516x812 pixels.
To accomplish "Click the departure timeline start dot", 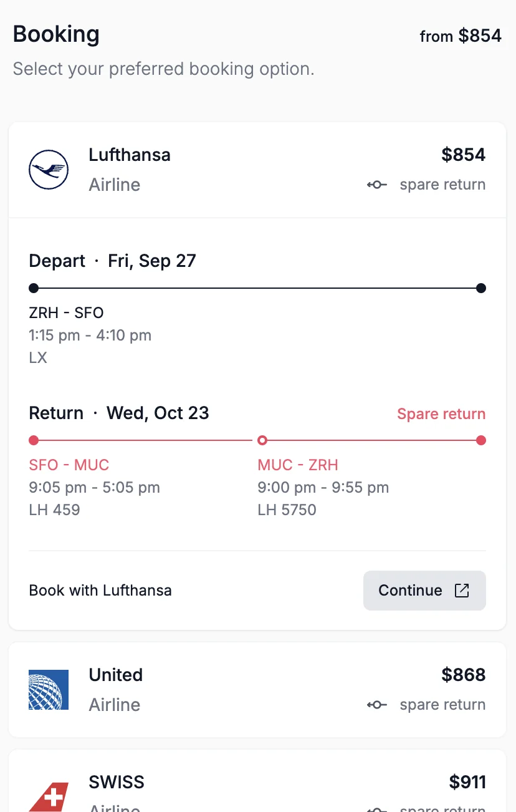I will pyautogui.click(x=34, y=288).
